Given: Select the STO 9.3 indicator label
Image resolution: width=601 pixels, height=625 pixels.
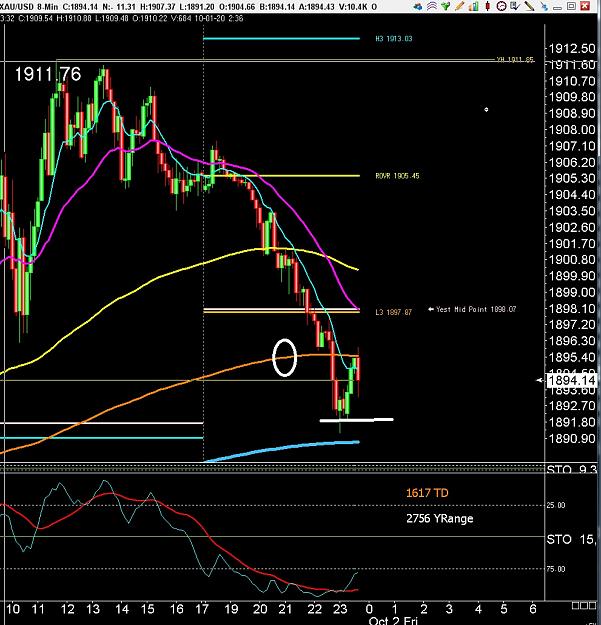Looking at the screenshot, I should 571,470.
